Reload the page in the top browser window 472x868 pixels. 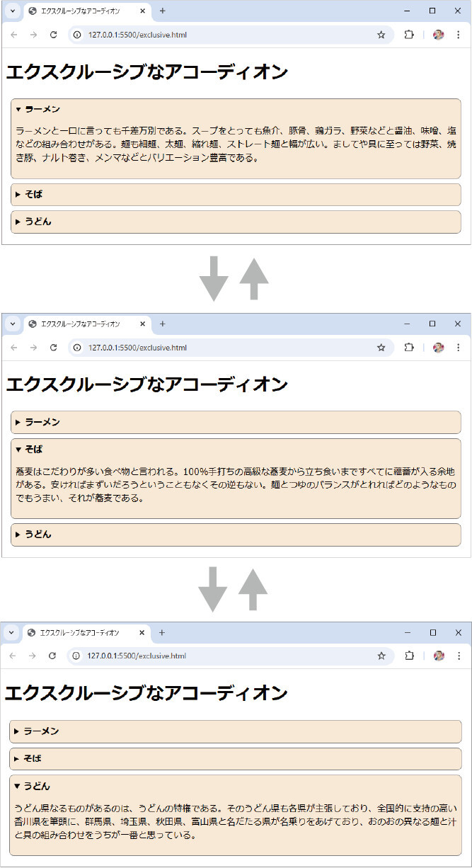(x=53, y=35)
